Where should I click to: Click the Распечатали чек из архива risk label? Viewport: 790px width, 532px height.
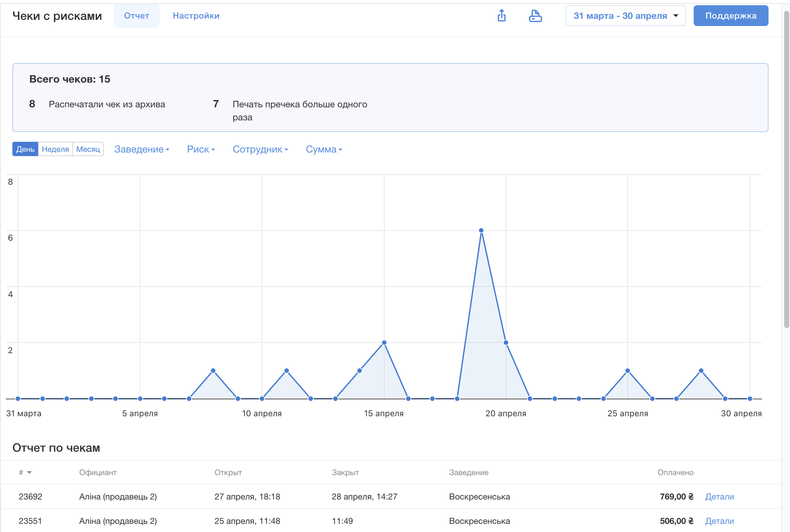click(x=107, y=104)
